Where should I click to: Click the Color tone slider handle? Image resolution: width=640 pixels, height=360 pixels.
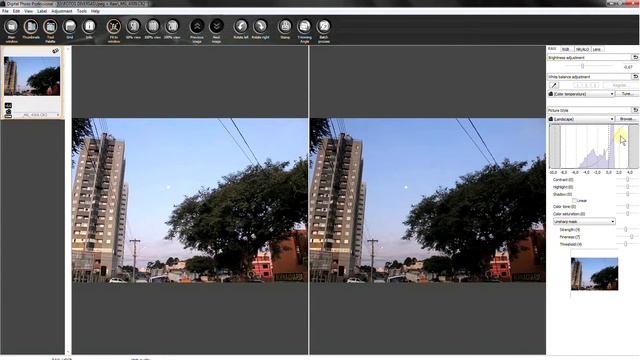click(627, 207)
